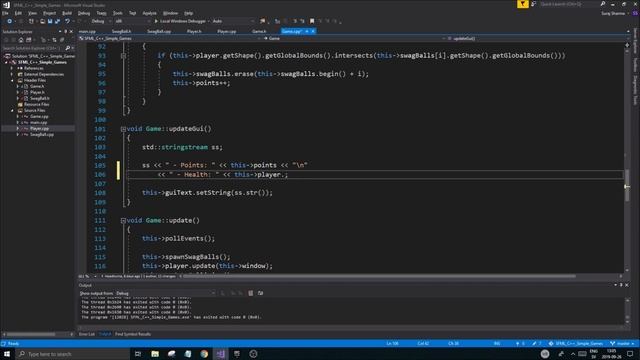Open Chrome from the taskbar
The height and width of the screenshot is (360, 640).
point(204,354)
